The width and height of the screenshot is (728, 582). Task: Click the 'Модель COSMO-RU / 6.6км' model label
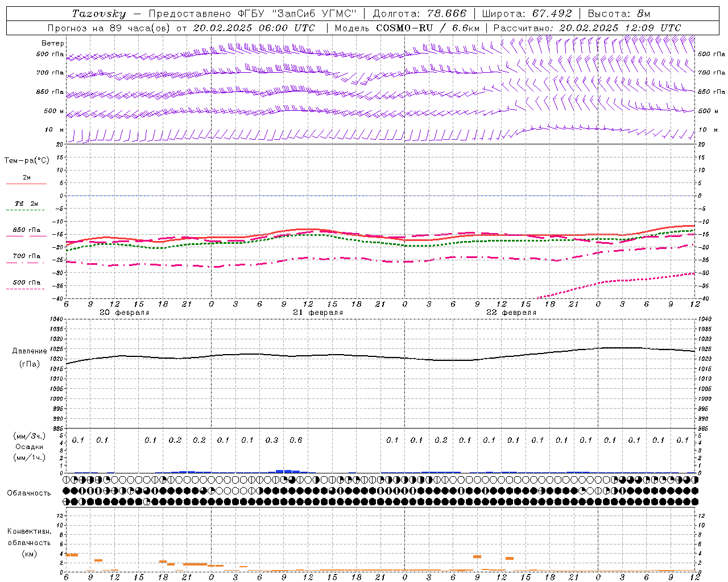pos(407,27)
